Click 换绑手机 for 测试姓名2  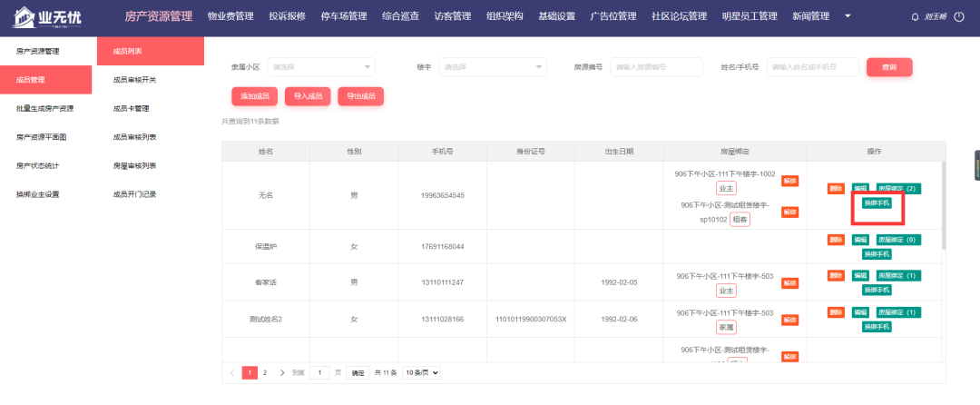click(877, 327)
